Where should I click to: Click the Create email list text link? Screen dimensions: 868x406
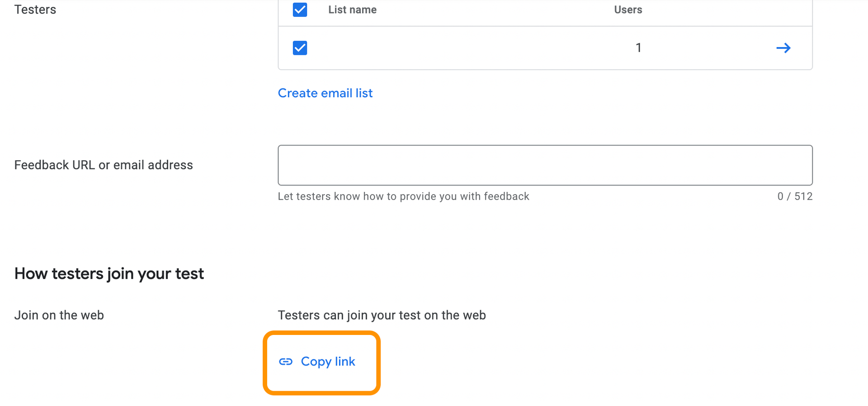[x=325, y=93]
